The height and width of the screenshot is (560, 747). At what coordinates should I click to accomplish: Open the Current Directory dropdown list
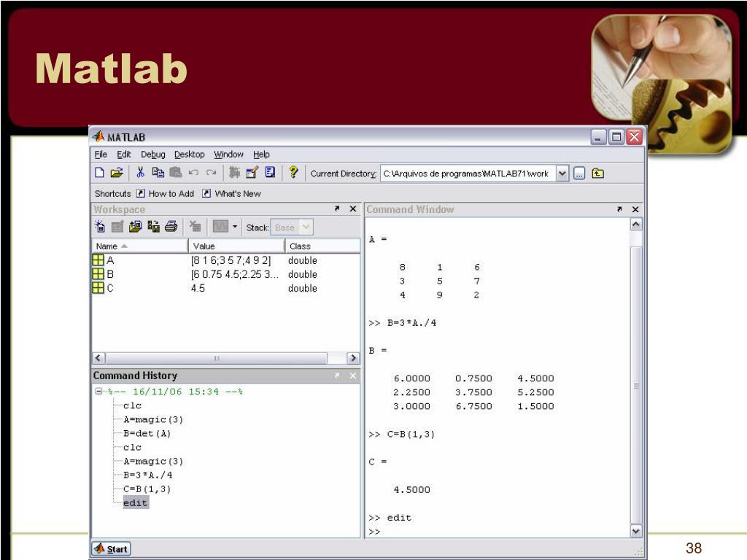click(562, 174)
